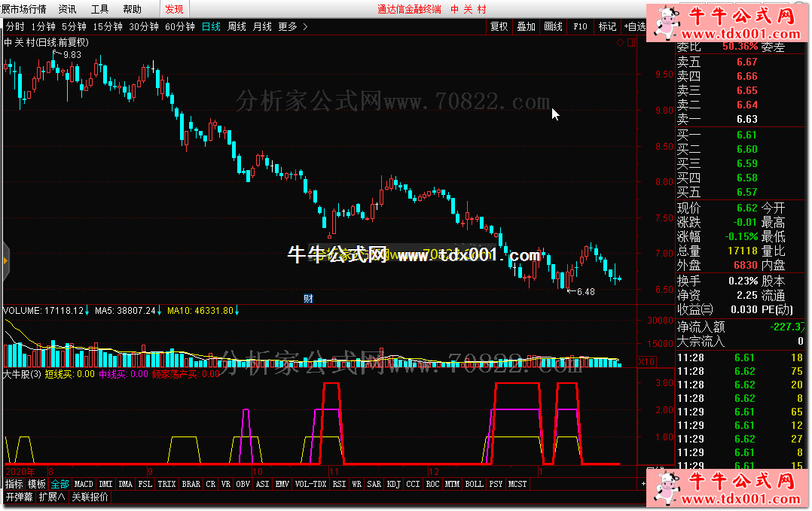Switch to the CR indicator
The height and width of the screenshot is (511, 812).
coord(210,484)
